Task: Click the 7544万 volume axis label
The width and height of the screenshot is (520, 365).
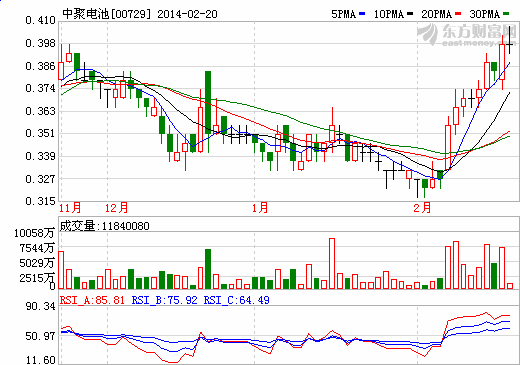Action: tap(37, 248)
